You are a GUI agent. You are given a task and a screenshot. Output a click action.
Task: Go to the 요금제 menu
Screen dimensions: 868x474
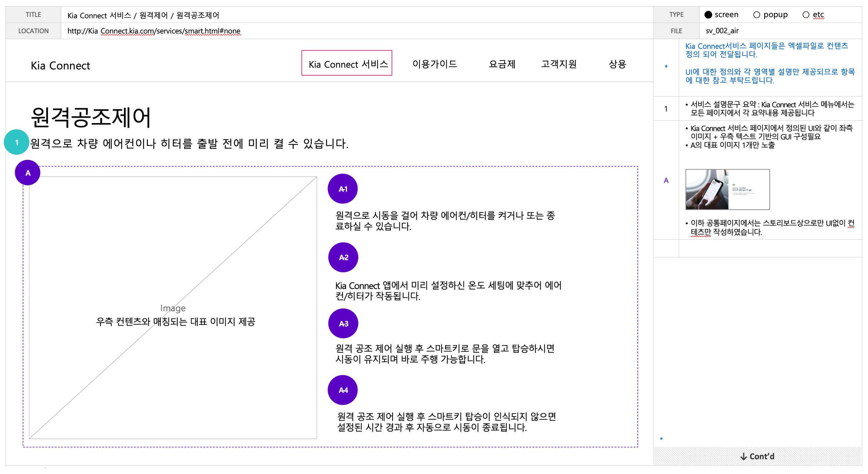502,63
